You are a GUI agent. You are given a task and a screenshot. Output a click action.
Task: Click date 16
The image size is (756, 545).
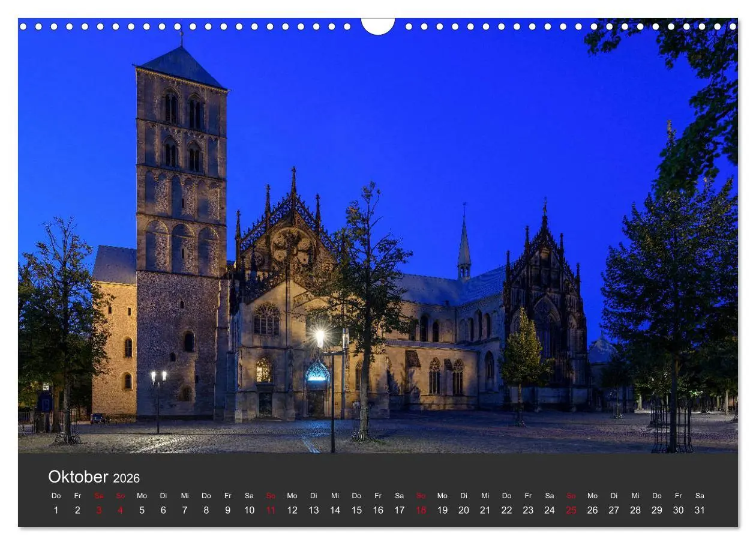point(378,510)
